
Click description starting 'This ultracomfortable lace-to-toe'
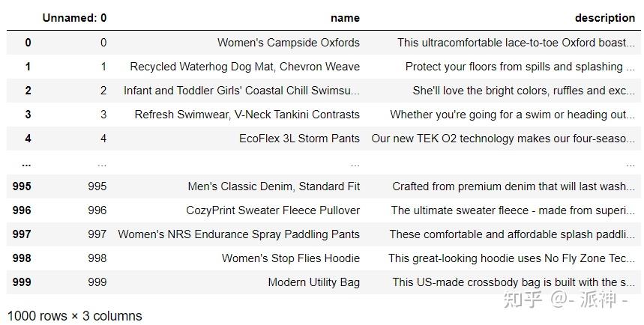pyautogui.click(x=516, y=43)
